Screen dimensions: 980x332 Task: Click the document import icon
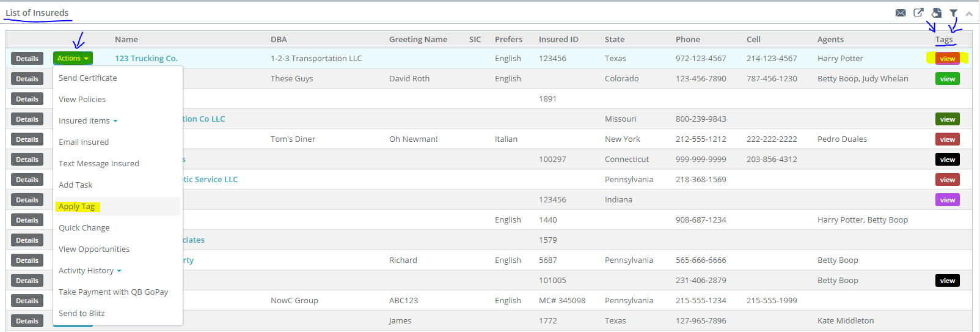(937, 12)
